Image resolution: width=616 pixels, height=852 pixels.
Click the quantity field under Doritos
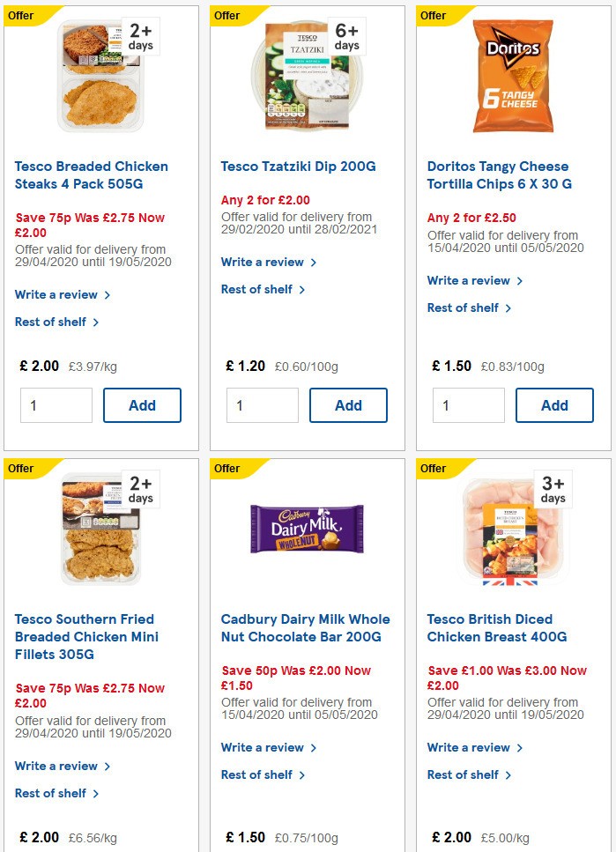point(468,405)
